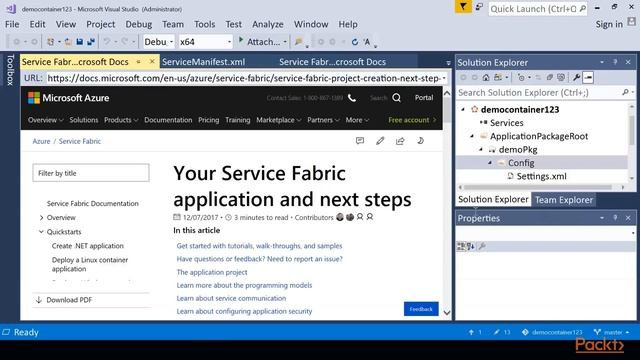The image size is (640, 360).
Task: Open the Analyze menu
Action: pyautogui.click(x=268, y=24)
